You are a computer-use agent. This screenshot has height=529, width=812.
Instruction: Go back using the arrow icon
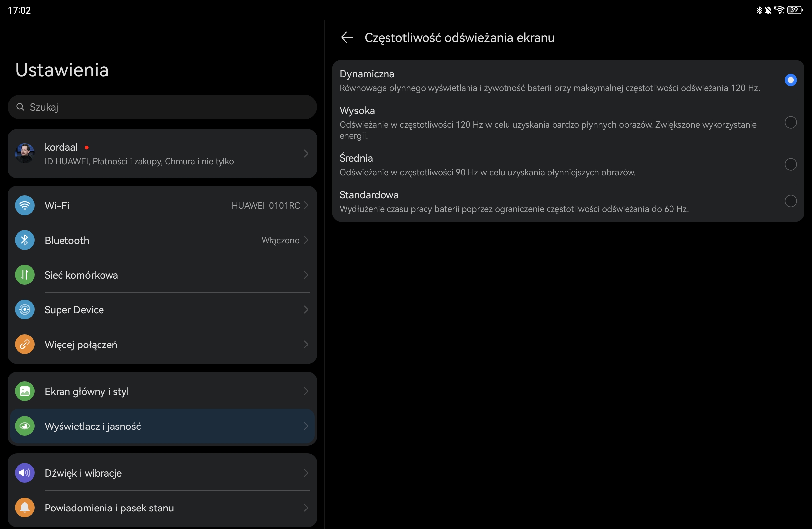[x=347, y=37]
